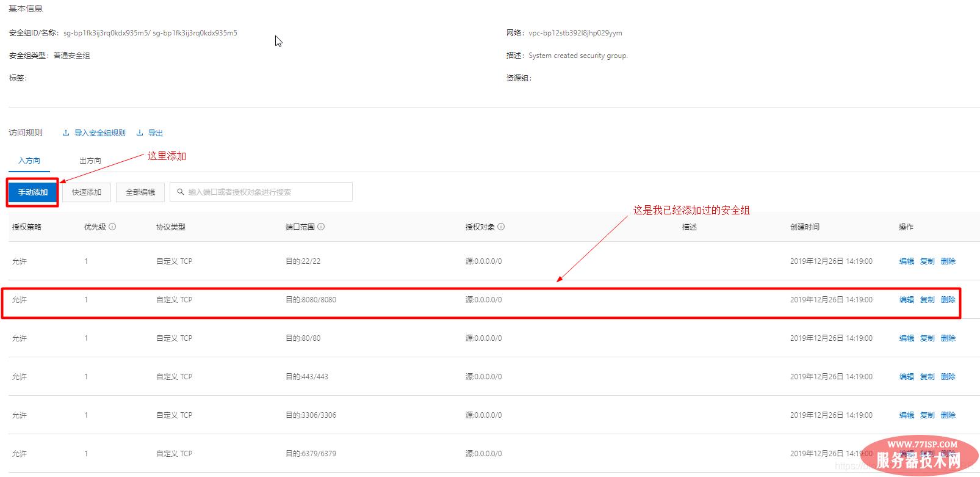Edit the rule for port 443/443

coord(907,377)
